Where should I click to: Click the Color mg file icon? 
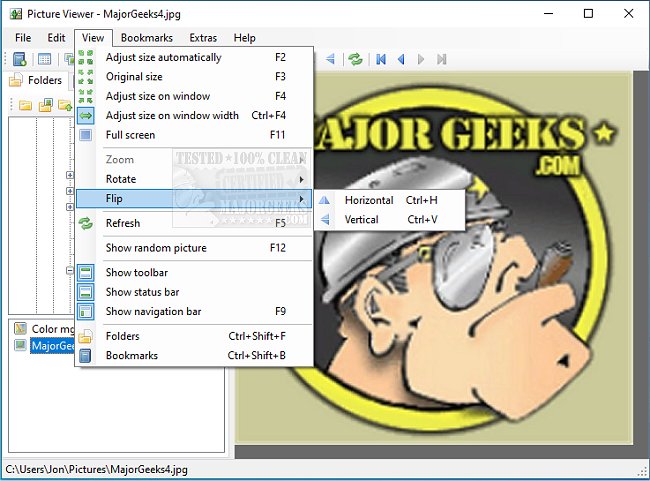pyautogui.click(x=20, y=328)
